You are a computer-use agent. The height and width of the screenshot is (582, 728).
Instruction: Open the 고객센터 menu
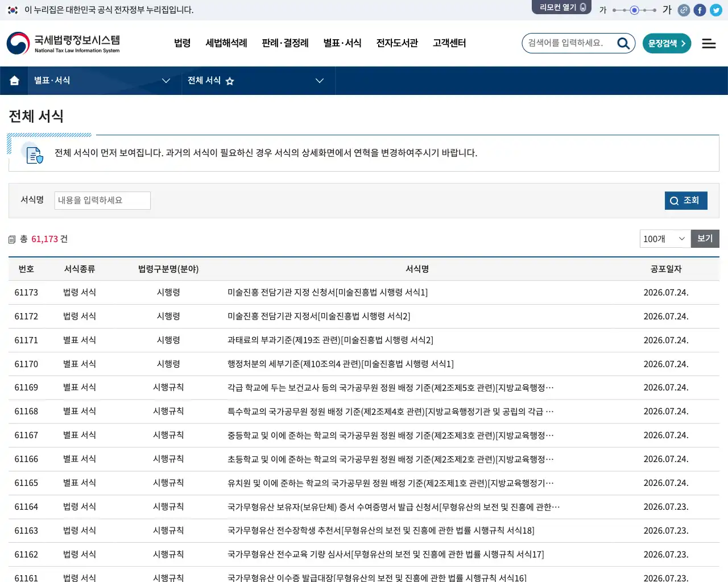449,43
